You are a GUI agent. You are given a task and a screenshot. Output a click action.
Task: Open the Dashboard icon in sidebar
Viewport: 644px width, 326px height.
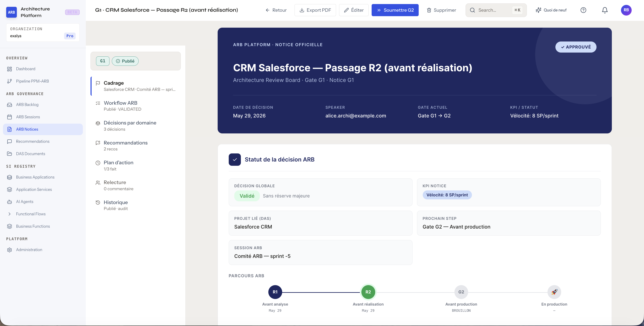pyautogui.click(x=10, y=69)
